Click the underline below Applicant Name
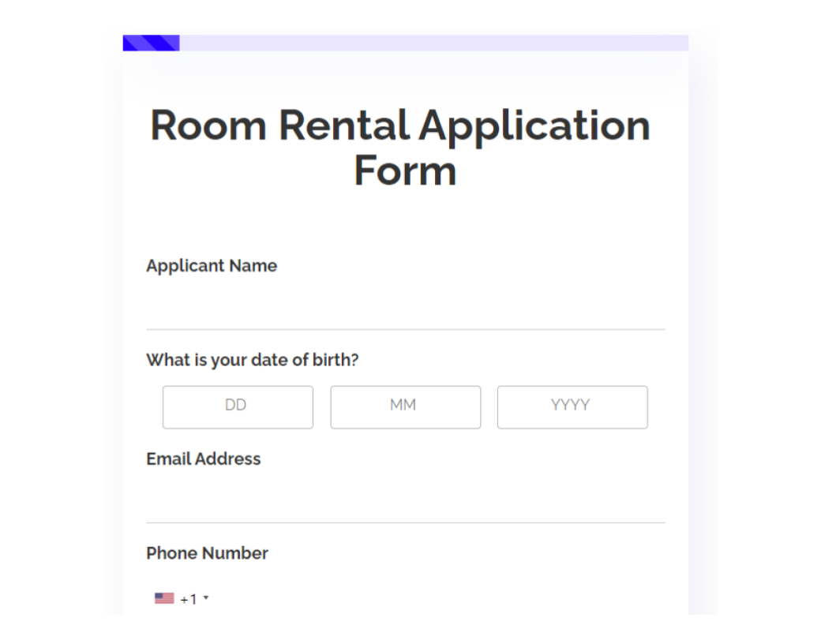The height and width of the screenshot is (644, 821). 405,329
